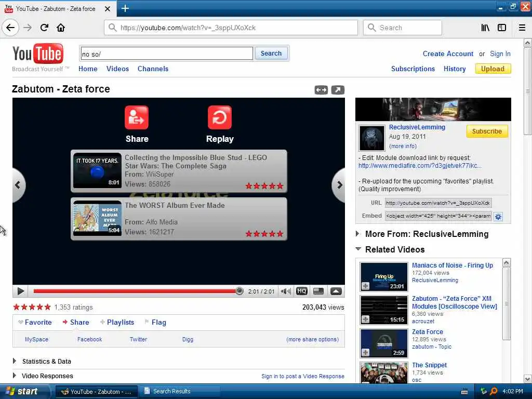Add Oscilloscope View video to queue
Viewport: 532px width, 399px height.
pyautogui.click(x=365, y=320)
